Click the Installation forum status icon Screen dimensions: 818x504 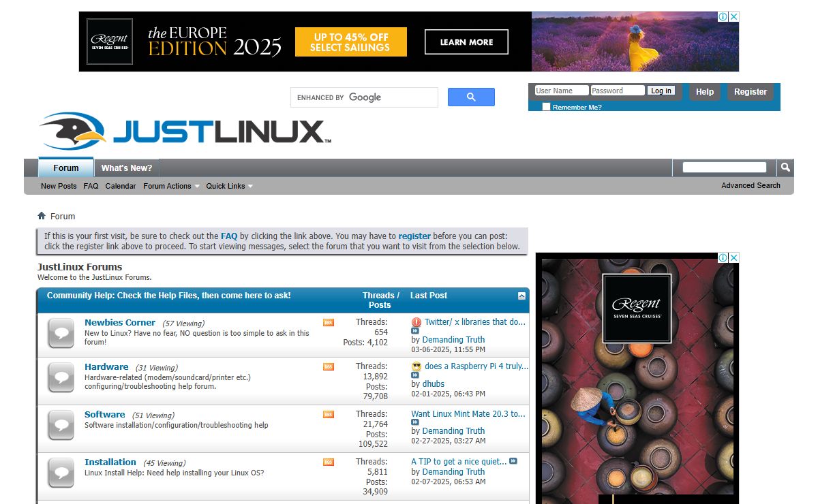(x=61, y=472)
